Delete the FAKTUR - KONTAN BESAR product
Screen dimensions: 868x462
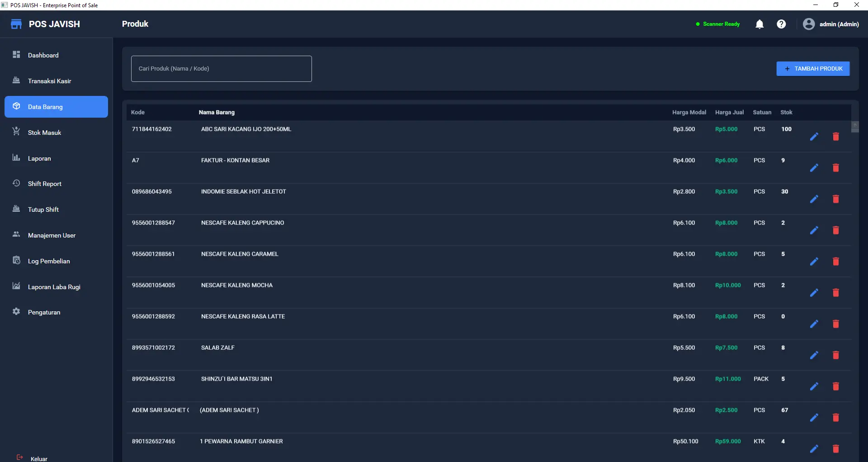click(836, 168)
